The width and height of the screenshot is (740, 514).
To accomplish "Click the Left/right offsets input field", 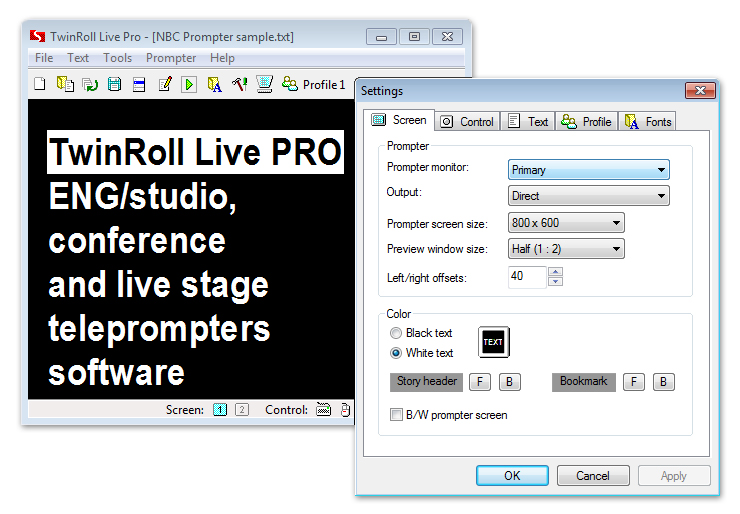I will click(x=528, y=277).
